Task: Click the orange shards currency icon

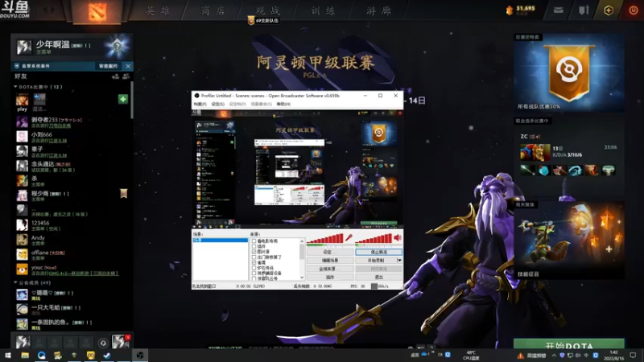Action: click(x=510, y=10)
